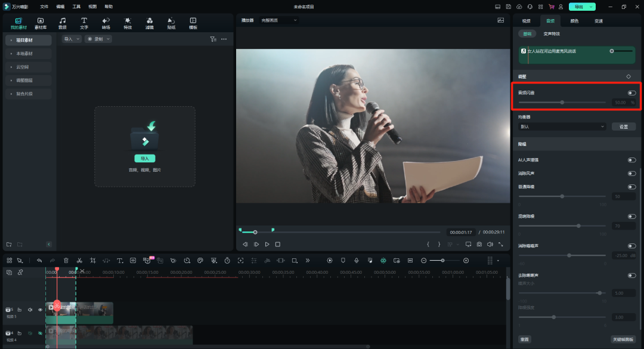The image size is (644, 349).
Task: Expand more timeline tools (») chevron
Action: (308, 261)
